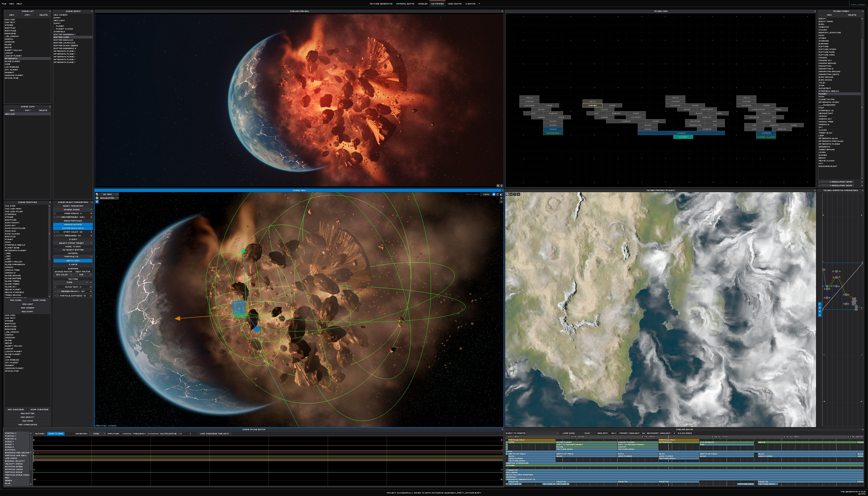868x496 pixels.
Task: Click the scale gizmo icon beside rotate
Action: [x=501, y=195]
